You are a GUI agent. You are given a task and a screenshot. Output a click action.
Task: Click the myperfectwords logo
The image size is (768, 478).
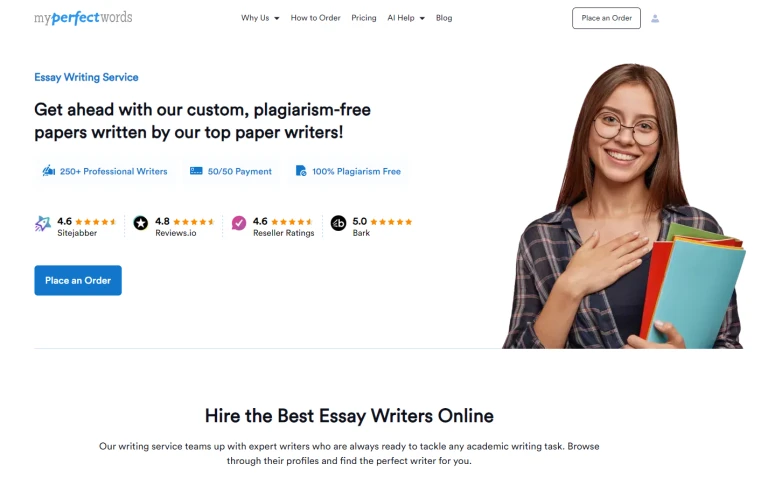pyautogui.click(x=83, y=18)
